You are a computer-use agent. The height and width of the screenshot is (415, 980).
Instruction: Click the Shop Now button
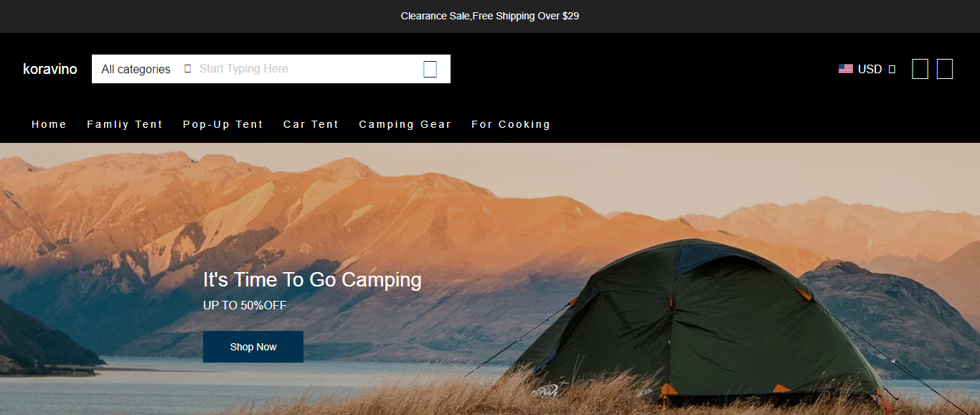click(x=253, y=347)
